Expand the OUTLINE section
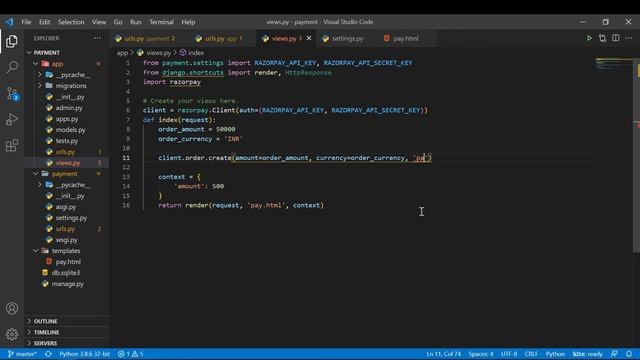This screenshot has height=360, width=640. click(67, 321)
